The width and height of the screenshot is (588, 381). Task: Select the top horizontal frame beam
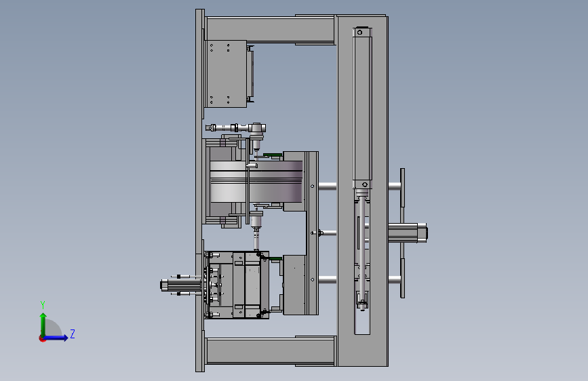pos(270,30)
